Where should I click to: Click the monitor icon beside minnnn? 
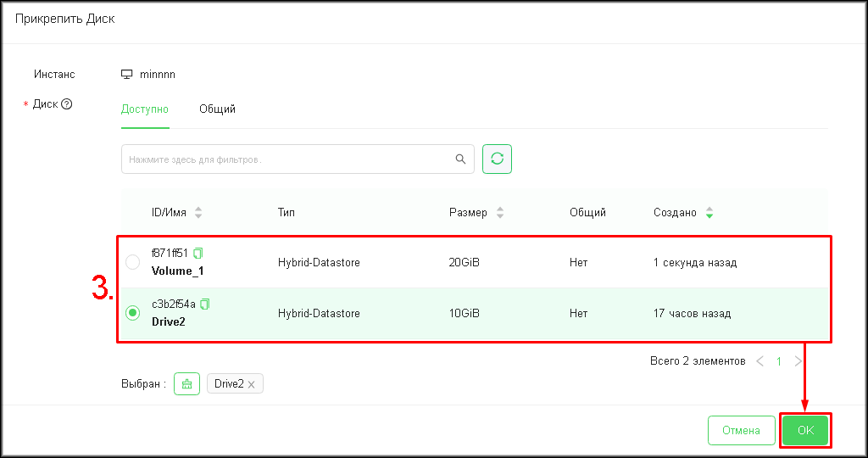point(127,75)
